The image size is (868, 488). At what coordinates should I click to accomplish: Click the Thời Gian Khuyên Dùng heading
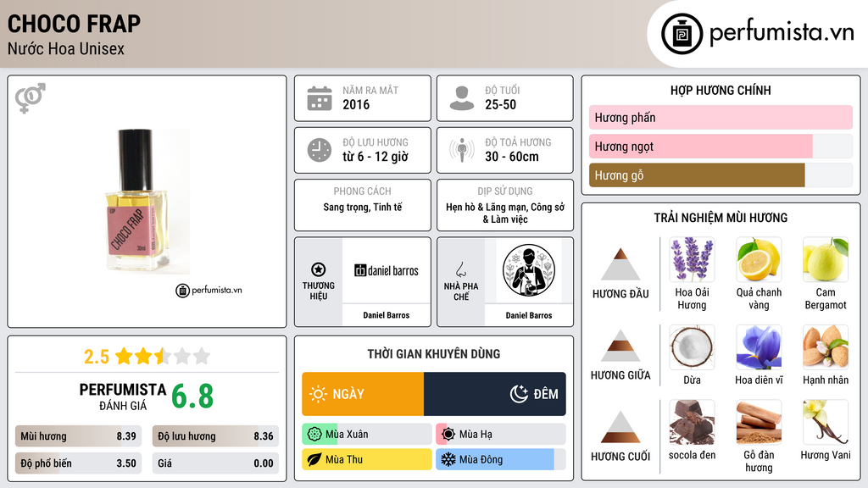434,354
